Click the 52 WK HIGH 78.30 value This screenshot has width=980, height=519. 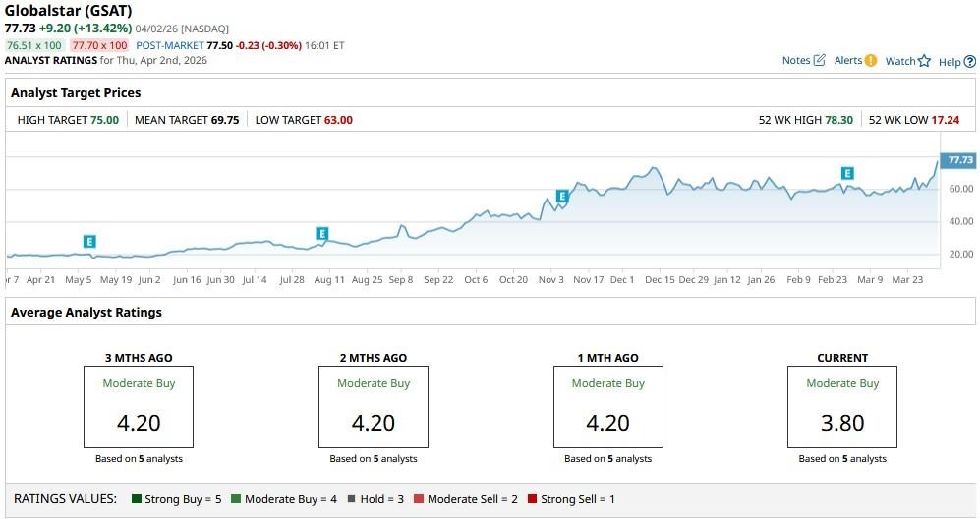838,120
